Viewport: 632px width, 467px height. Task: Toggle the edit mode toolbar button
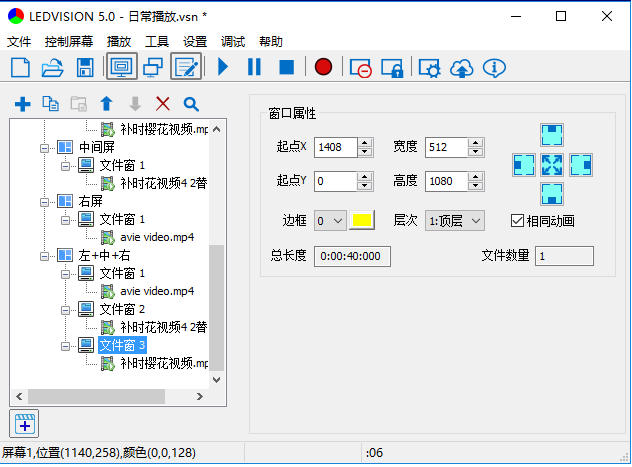tap(186, 68)
